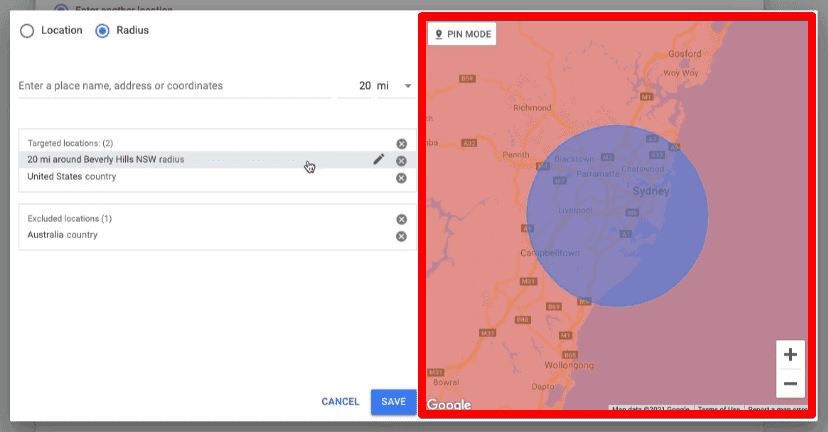
Task: Open Terms of Use map link
Action: (719, 408)
